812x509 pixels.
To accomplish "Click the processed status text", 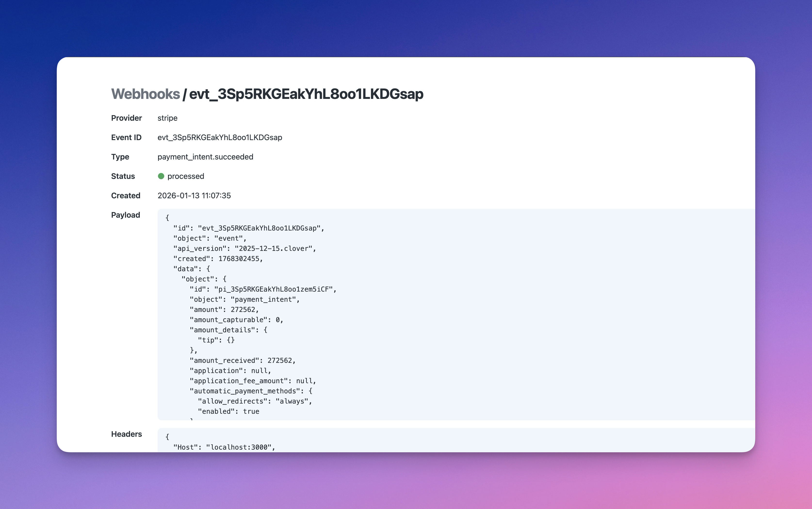I will click(186, 176).
